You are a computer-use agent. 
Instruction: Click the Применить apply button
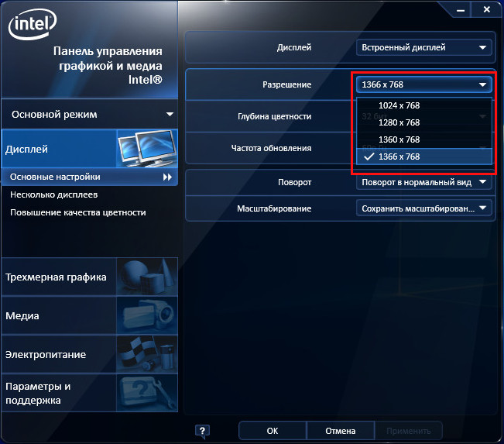[x=408, y=431]
